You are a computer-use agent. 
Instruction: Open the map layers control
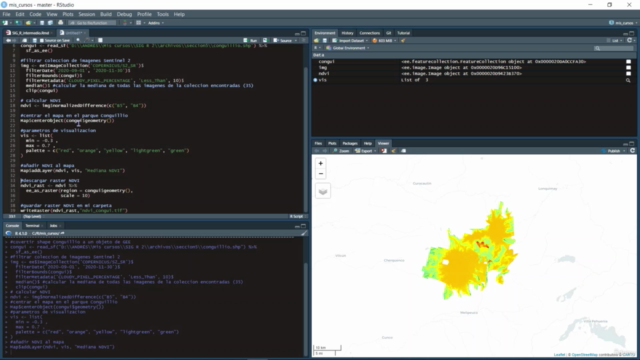coord(323,191)
